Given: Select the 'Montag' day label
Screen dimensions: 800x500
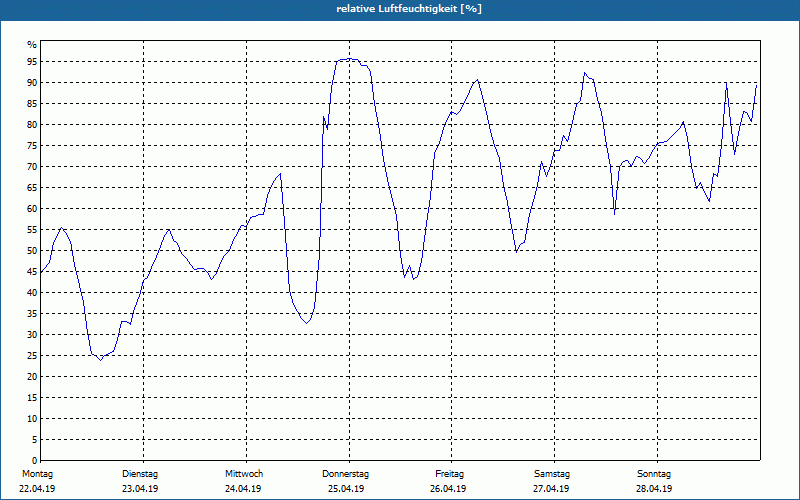Looking at the screenshot, I should pos(37,474).
